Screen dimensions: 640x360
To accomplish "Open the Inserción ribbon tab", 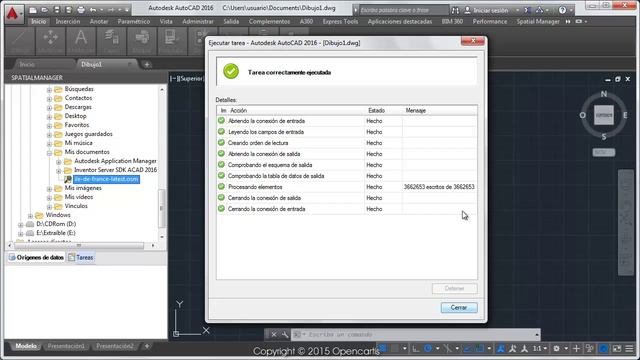I will tap(68, 21).
